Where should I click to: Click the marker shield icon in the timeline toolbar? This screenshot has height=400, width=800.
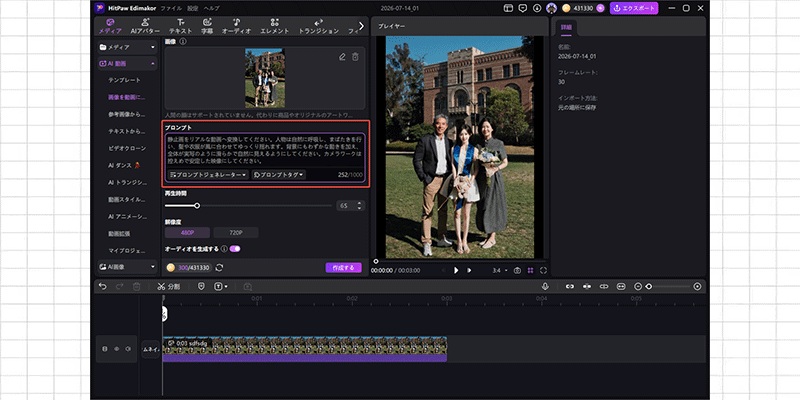(201, 287)
